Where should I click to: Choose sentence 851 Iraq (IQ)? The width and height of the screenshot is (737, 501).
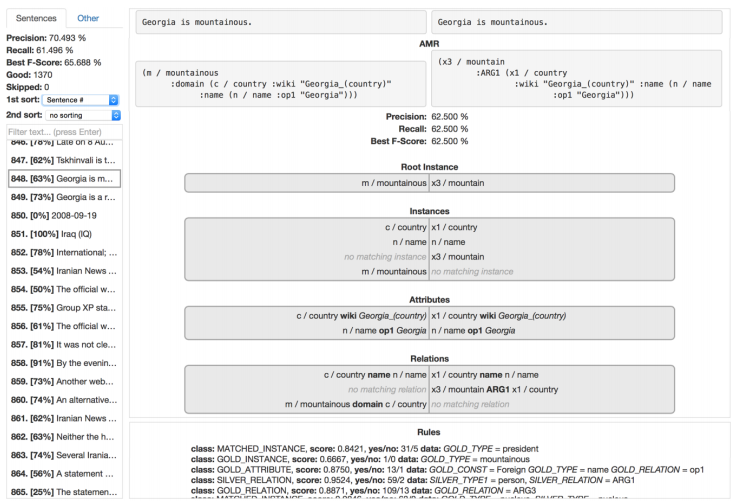(63, 233)
